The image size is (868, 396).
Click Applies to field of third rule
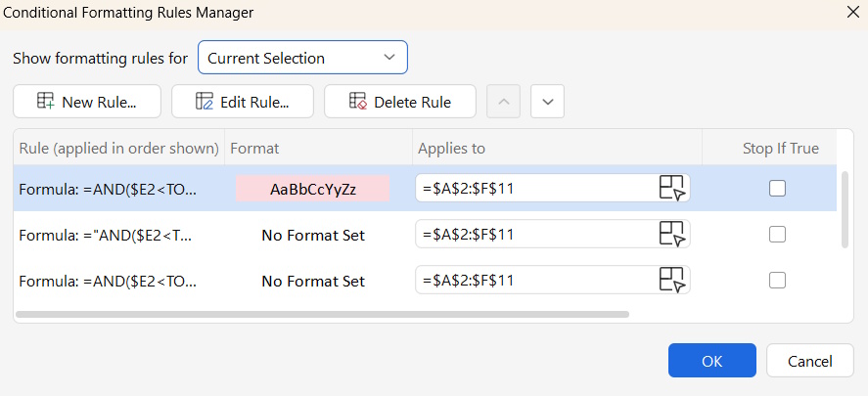tap(553, 280)
